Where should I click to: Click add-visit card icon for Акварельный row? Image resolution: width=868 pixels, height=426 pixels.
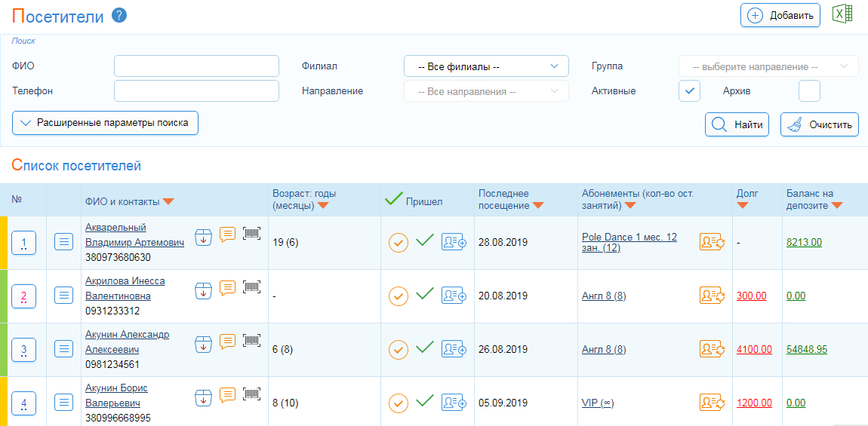coord(454,242)
